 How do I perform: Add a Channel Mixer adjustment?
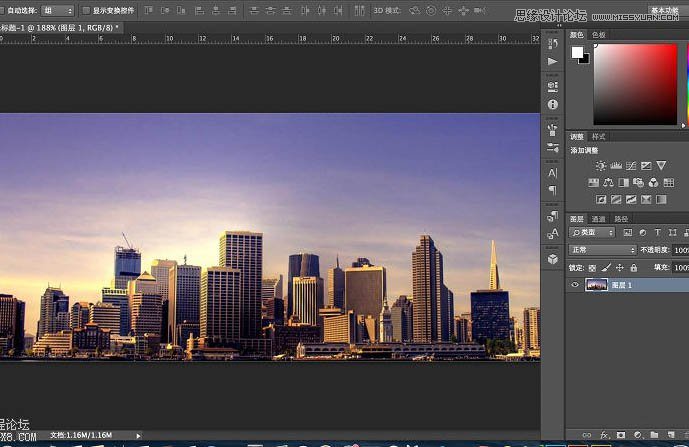[653, 182]
